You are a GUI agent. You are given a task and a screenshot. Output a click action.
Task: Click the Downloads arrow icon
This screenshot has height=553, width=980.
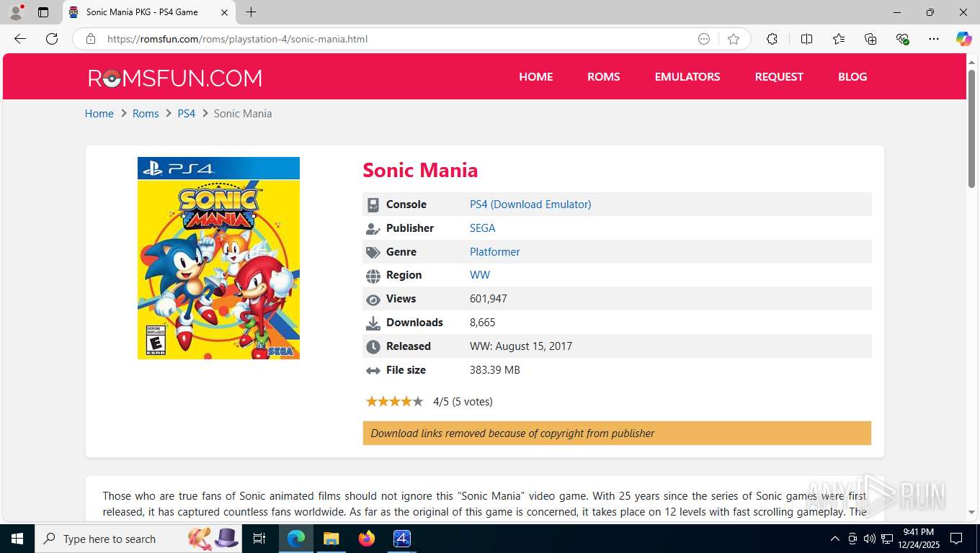click(x=373, y=323)
